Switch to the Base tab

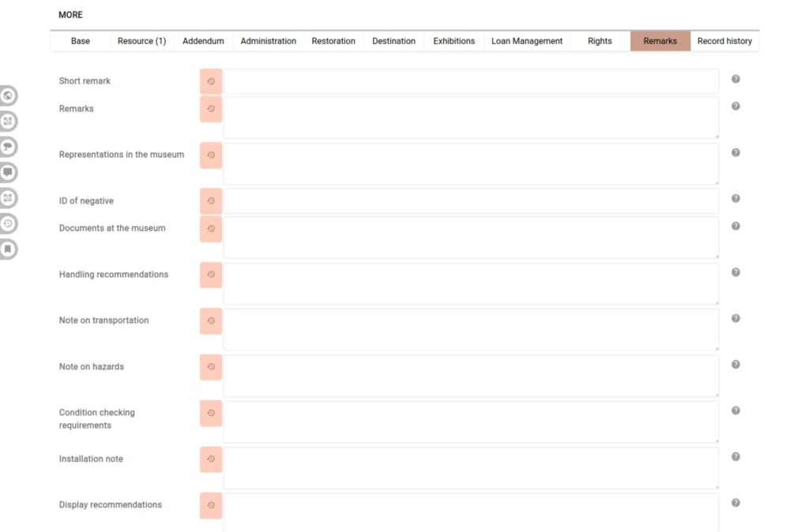click(x=81, y=41)
